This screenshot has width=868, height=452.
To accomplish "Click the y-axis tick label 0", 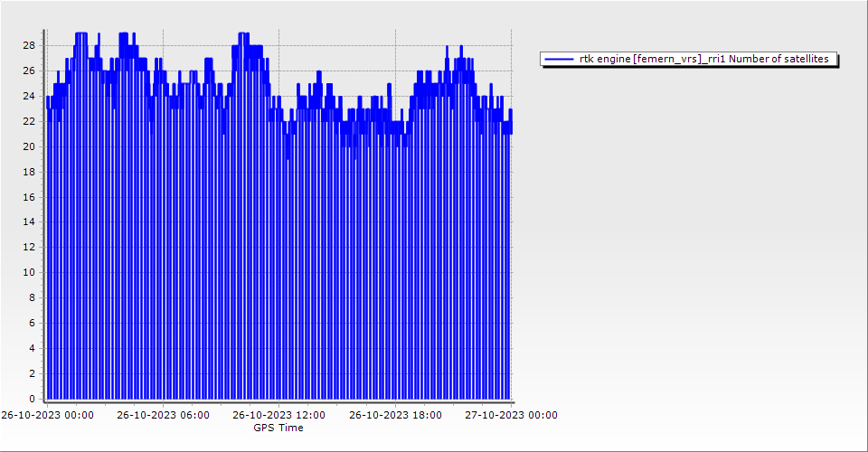I will [x=32, y=399].
